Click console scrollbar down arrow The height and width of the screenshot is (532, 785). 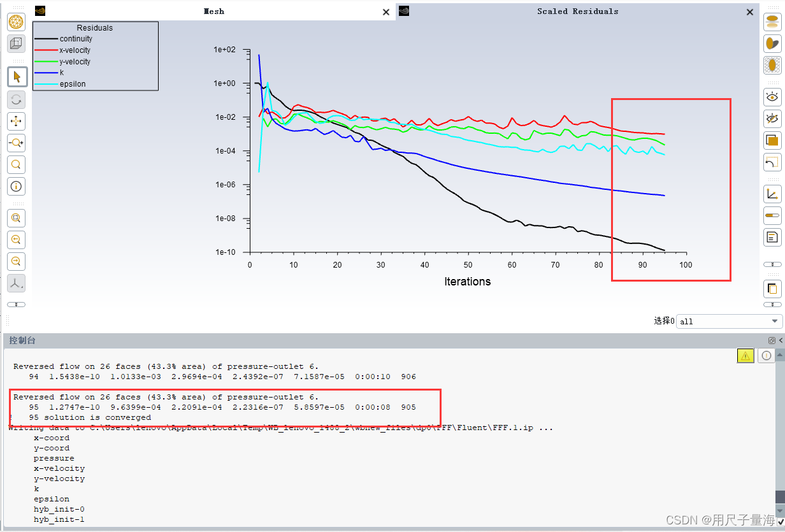[780, 512]
